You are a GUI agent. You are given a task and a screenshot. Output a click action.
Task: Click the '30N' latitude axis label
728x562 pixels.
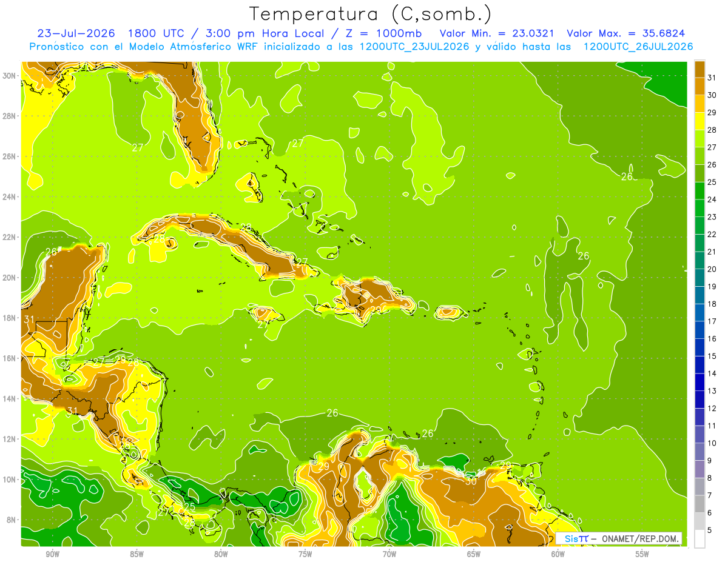pyautogui.click(x=9, y=75)
